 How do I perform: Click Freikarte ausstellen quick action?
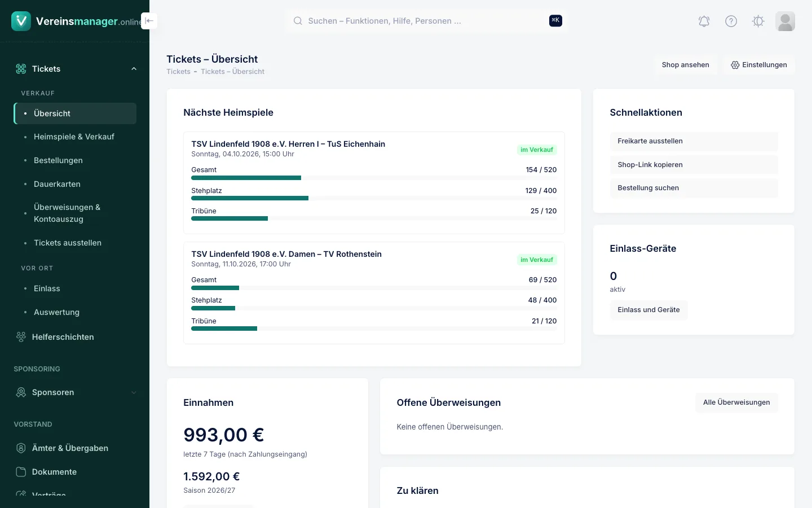[x=694, y=141]
